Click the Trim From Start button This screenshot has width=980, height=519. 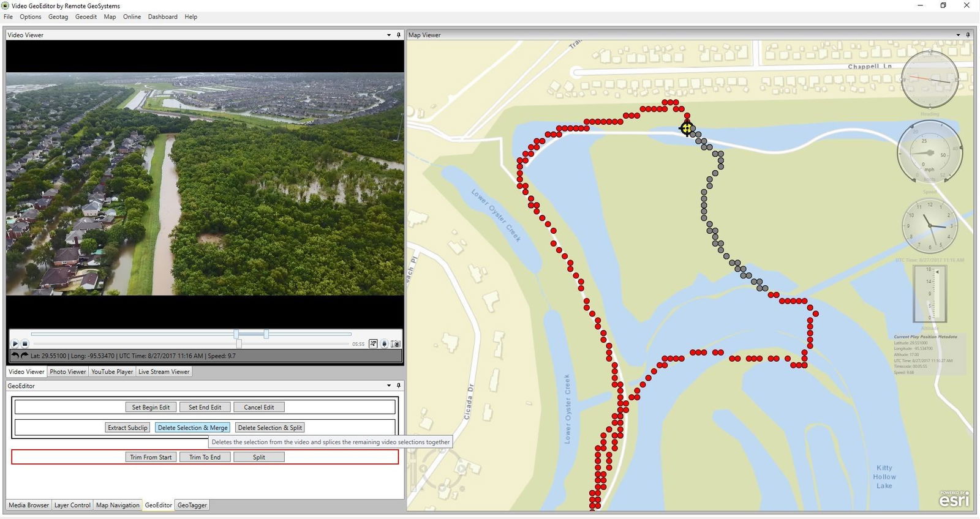point(151,457)
